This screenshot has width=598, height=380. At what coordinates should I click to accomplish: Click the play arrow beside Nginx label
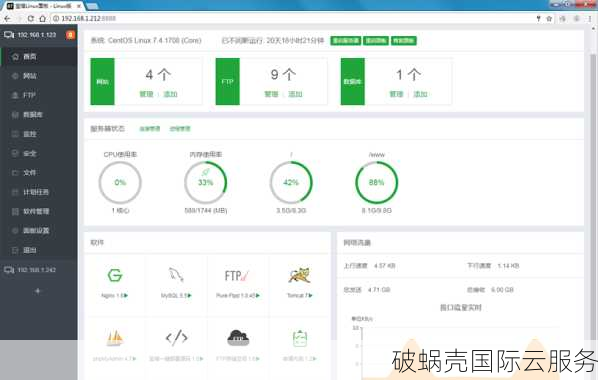126,296
